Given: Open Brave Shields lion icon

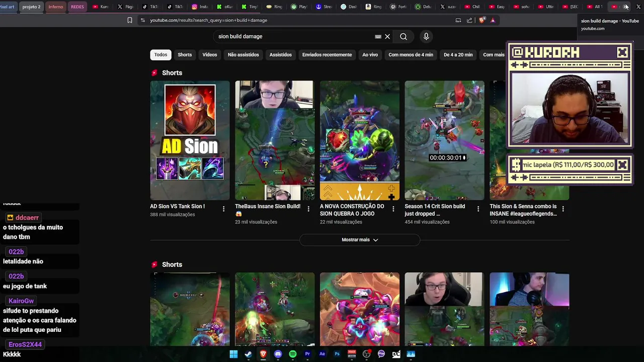Looking at the screenshot, I should click(482, 20).
